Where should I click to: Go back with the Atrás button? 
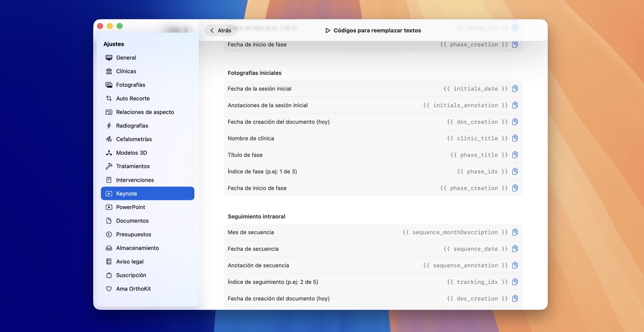tap(221, 30)
